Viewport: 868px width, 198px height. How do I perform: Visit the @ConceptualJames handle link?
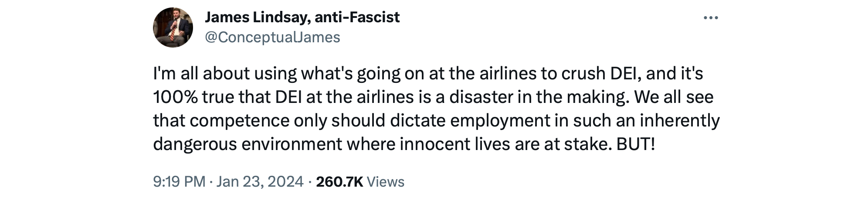click(272, 37)
